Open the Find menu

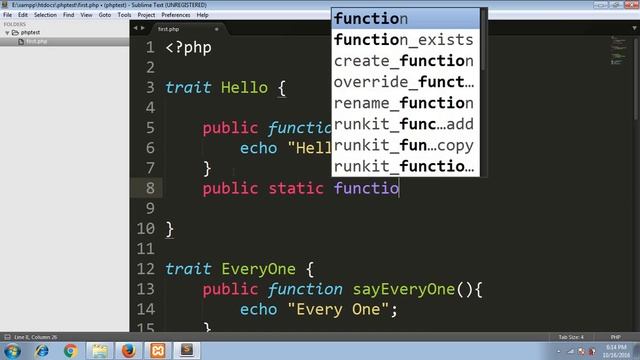click(x=69, y=15)
